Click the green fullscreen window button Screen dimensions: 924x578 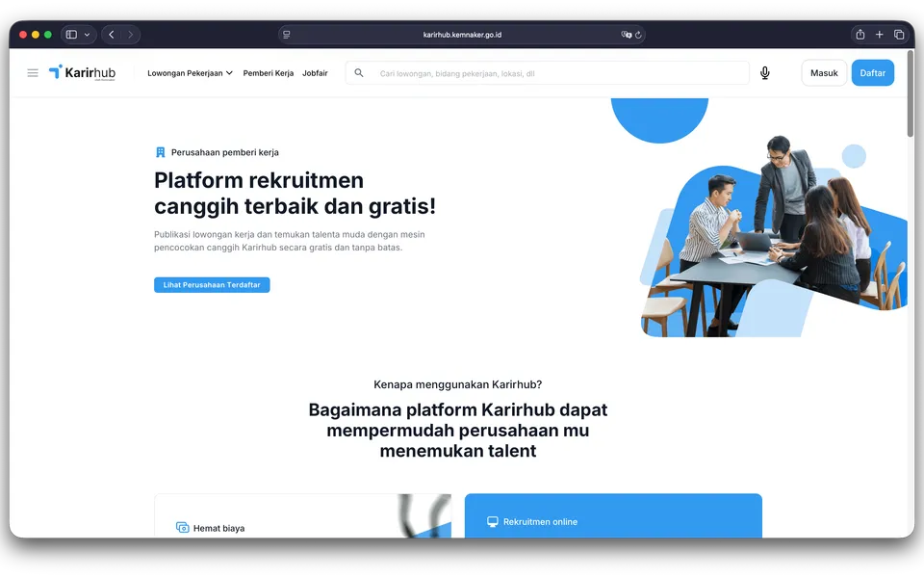(x=48, y=35)
